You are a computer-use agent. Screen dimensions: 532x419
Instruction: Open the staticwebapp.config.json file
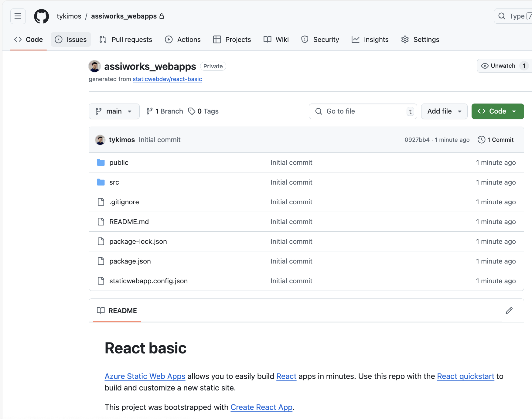point(148,281)
